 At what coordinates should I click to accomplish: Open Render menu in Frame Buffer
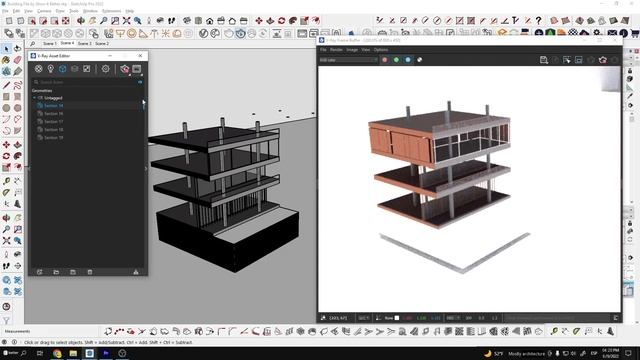[336, 50]
